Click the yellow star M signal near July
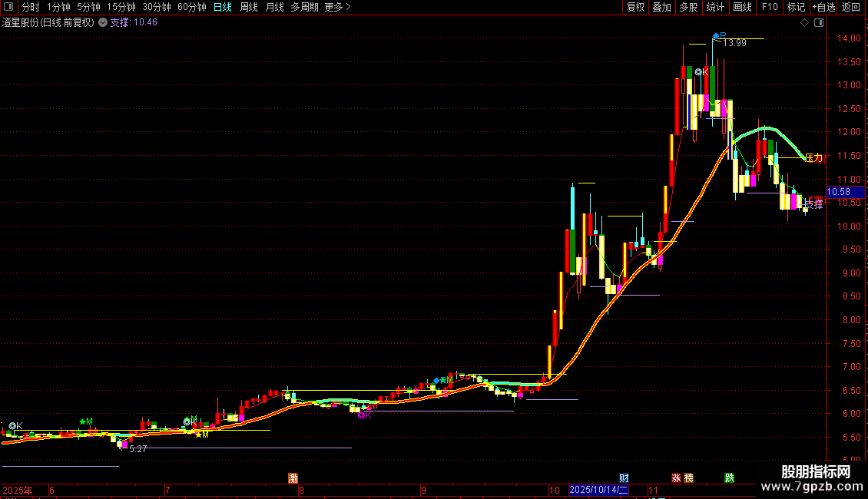The width and height of the screenshot is (868, 499). pos(202,435)
